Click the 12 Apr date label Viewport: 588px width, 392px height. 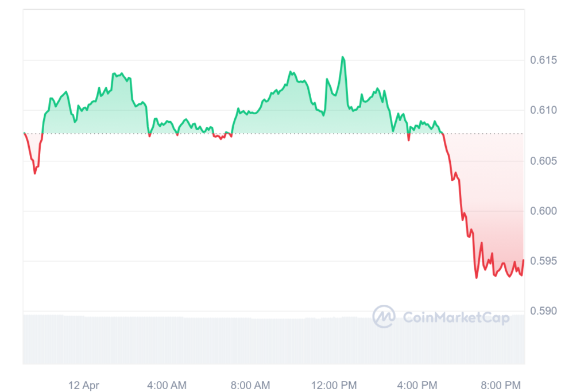84,385
